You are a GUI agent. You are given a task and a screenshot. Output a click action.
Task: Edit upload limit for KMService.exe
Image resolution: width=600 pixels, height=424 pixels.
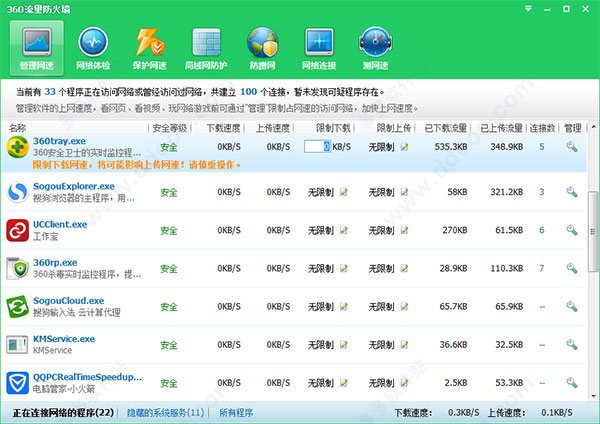404,345
